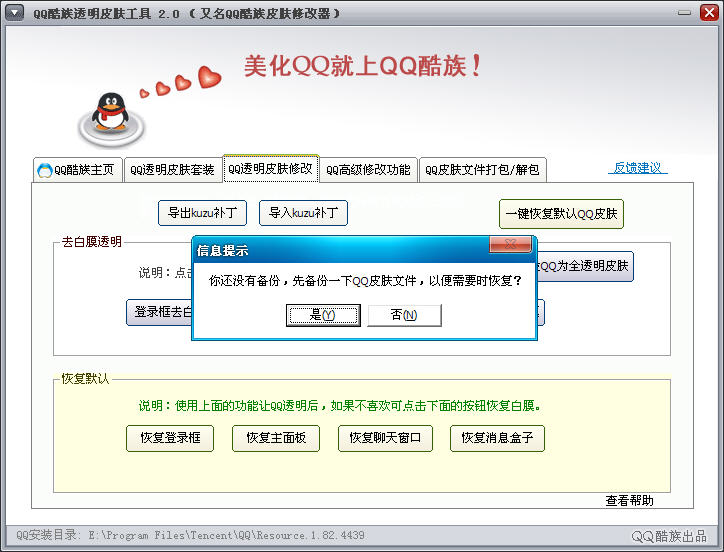
Task: Click the 恢复消息盒子 button
Action: click(497, 438)
